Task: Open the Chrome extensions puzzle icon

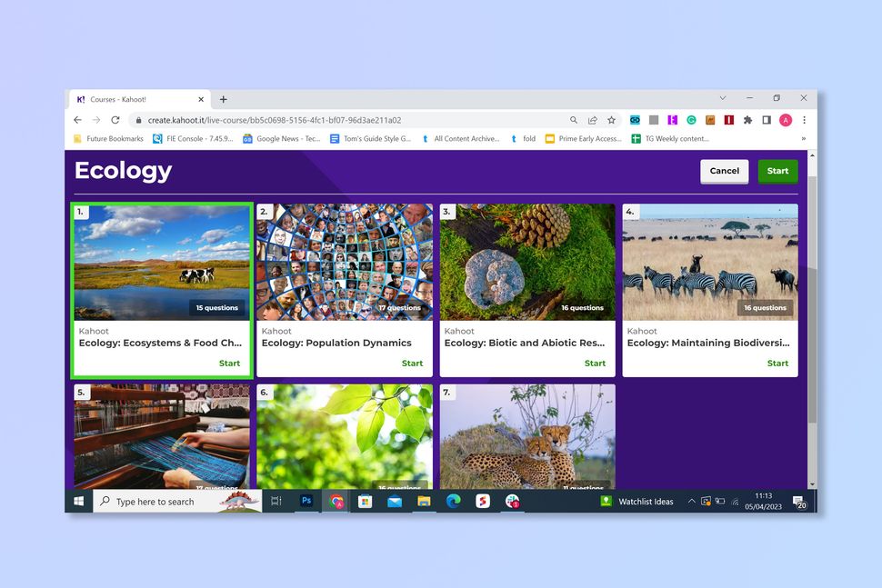Action: point(747,120)
